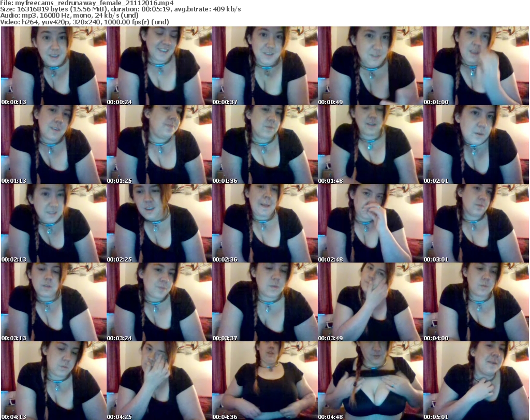Open the frame at 00:02:48

tap(370, 223)
